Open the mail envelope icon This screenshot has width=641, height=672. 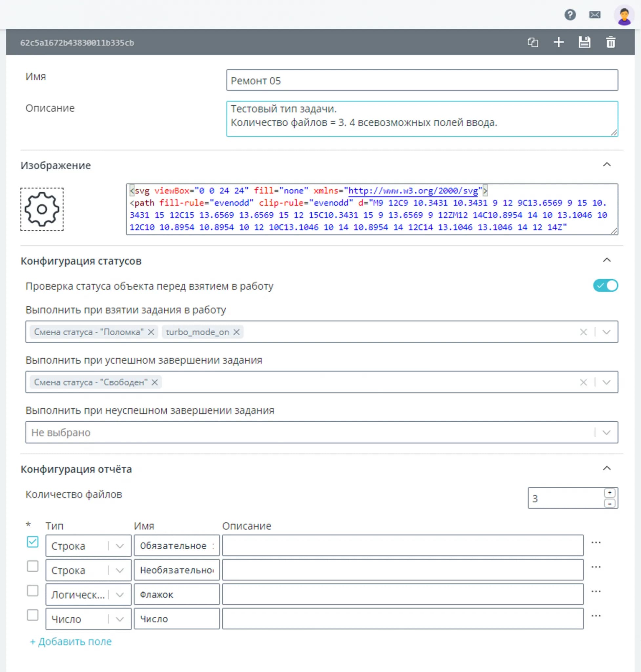[x=594, y=15]
